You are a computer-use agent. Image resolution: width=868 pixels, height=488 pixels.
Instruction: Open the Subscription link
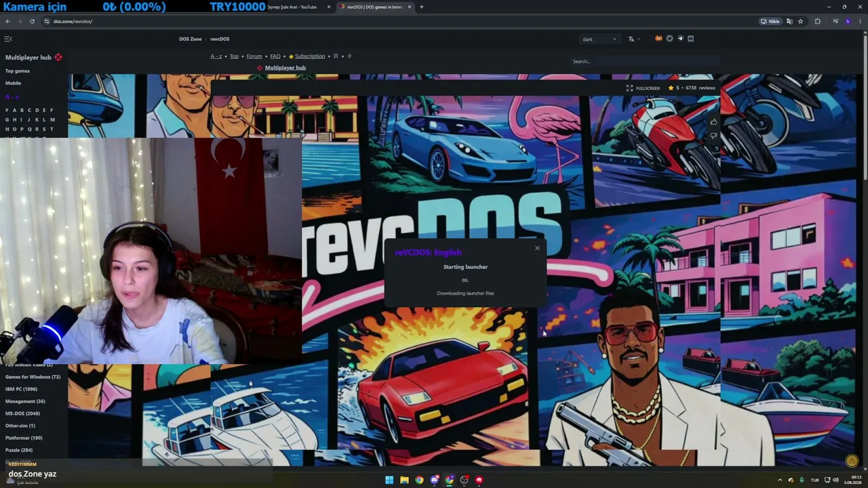click(310, 56)
